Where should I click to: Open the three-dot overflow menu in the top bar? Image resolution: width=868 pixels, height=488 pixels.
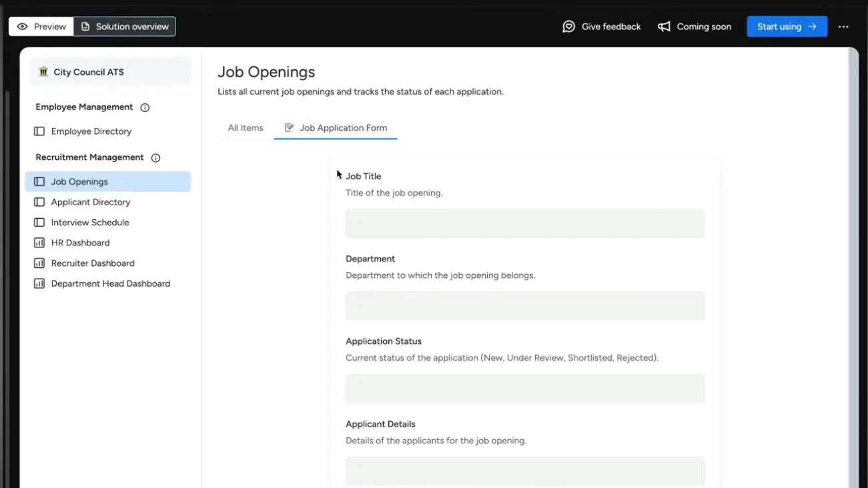point(843,27)
